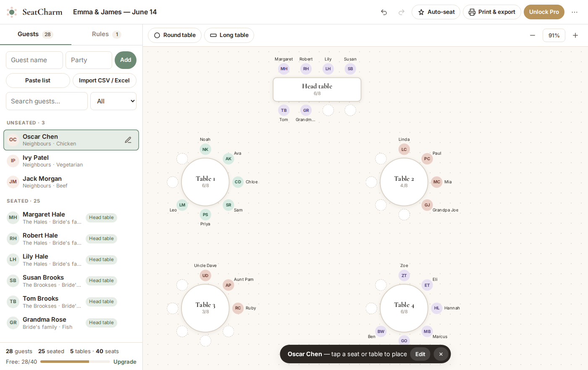Switch to the Rules tab
This screenshot has height=370, width=588.
pos(107,34)
